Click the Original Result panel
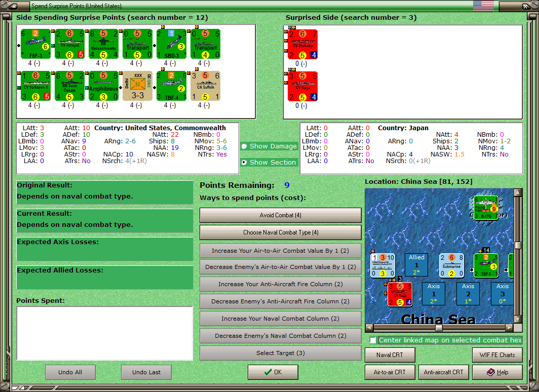The width and height of the screenshot is (539, 392). [104, 192]
